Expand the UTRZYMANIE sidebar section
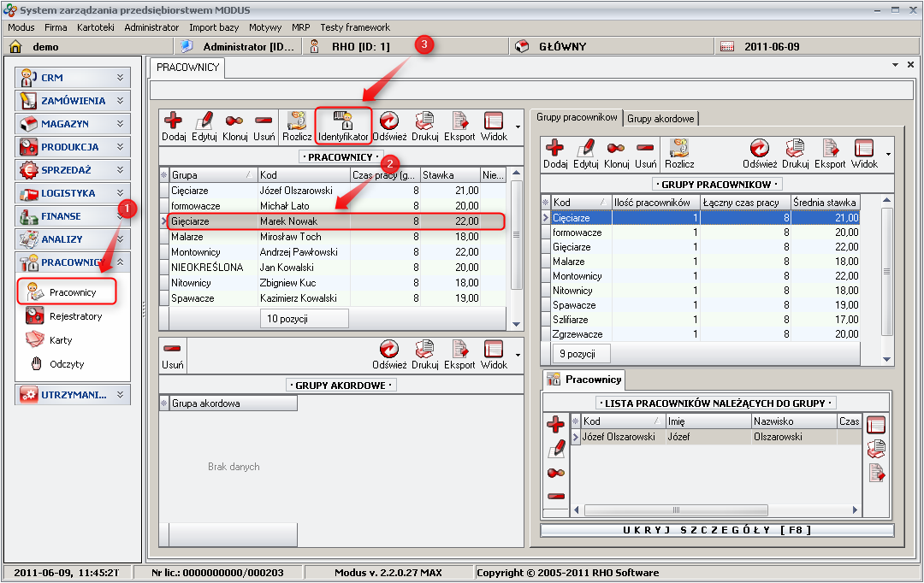 (x=73, y=395)
